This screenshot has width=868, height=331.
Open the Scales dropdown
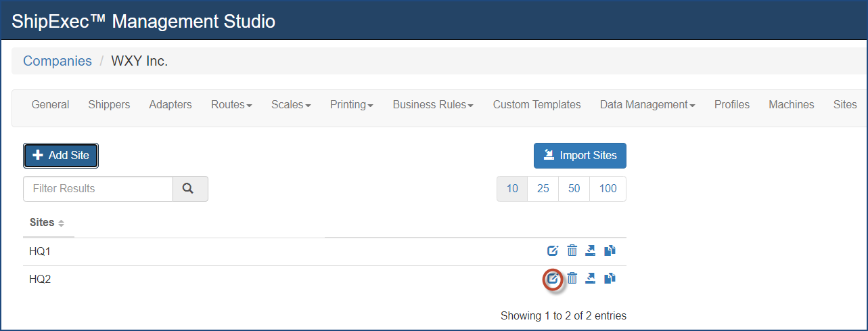tap(291, 105)
